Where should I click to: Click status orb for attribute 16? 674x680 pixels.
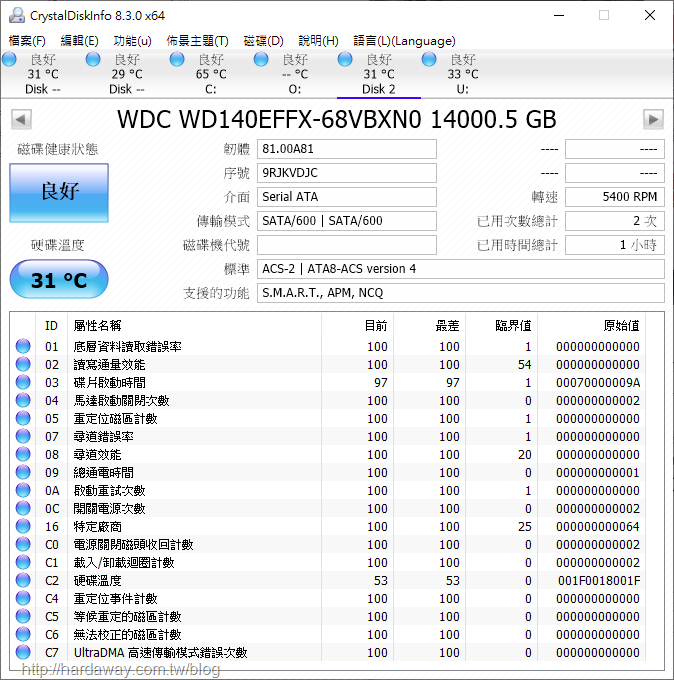(23, 526)
